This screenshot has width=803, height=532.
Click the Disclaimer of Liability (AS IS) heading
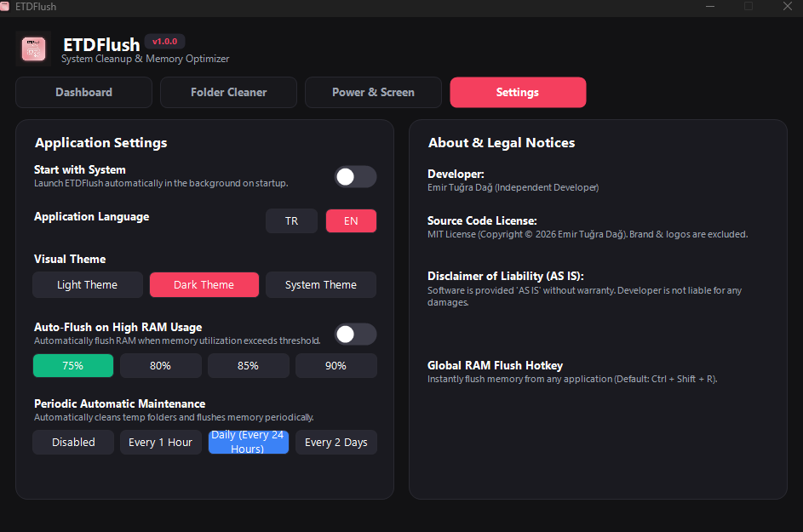pyautogui.click(x=506, y=276)
